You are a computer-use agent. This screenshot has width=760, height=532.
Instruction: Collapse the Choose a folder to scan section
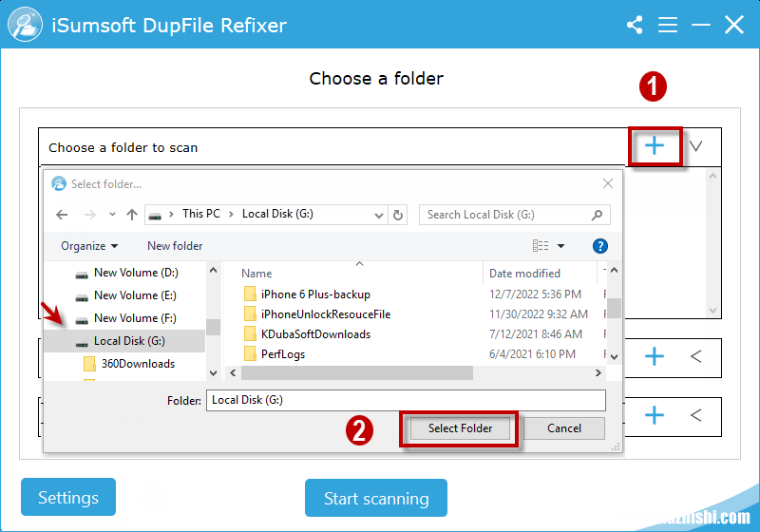point(696,146)
